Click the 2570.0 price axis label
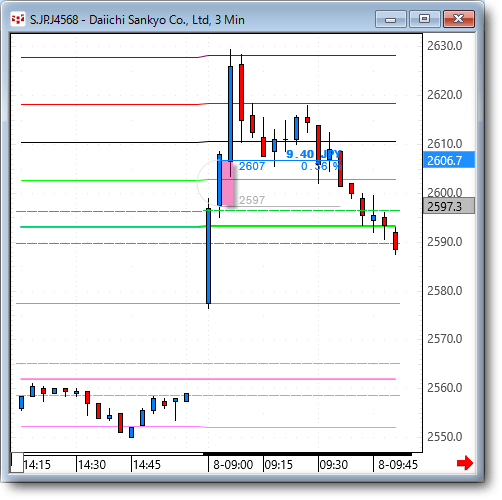Viewport: 502px width, 500px height. pyautogui.click(x=445, y=339)
